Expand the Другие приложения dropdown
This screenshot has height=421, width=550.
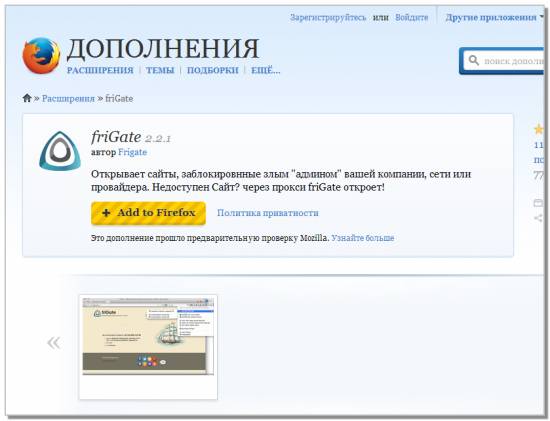(x=494, y=18)
